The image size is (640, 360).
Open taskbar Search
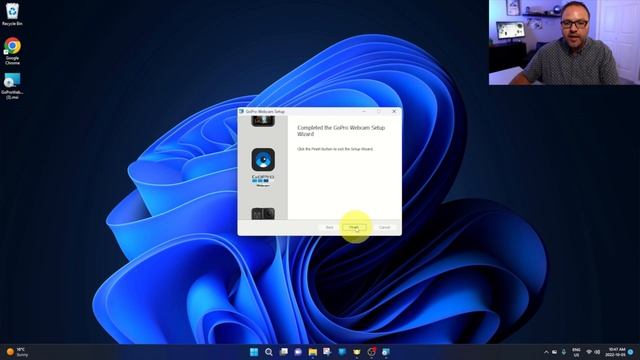(269, 352)
